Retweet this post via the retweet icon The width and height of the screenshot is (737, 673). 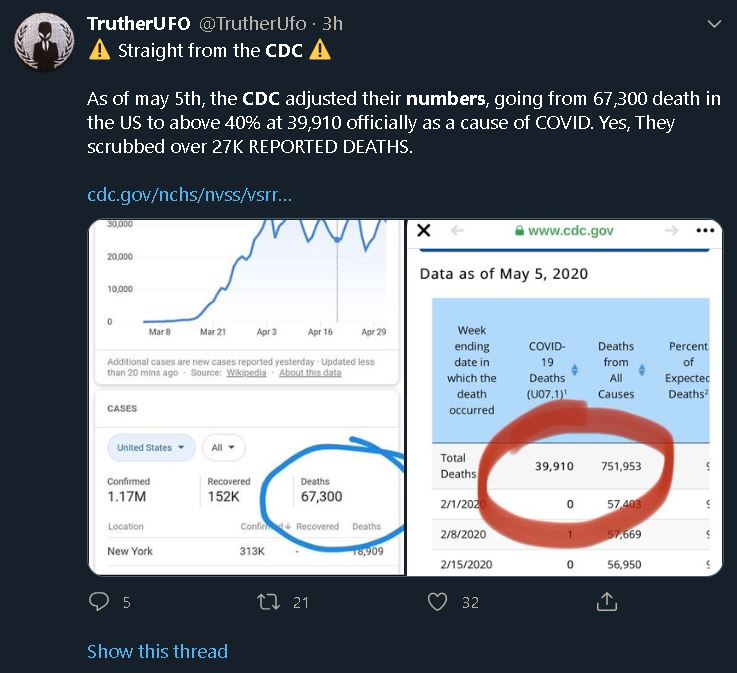[x=268, y=602]
